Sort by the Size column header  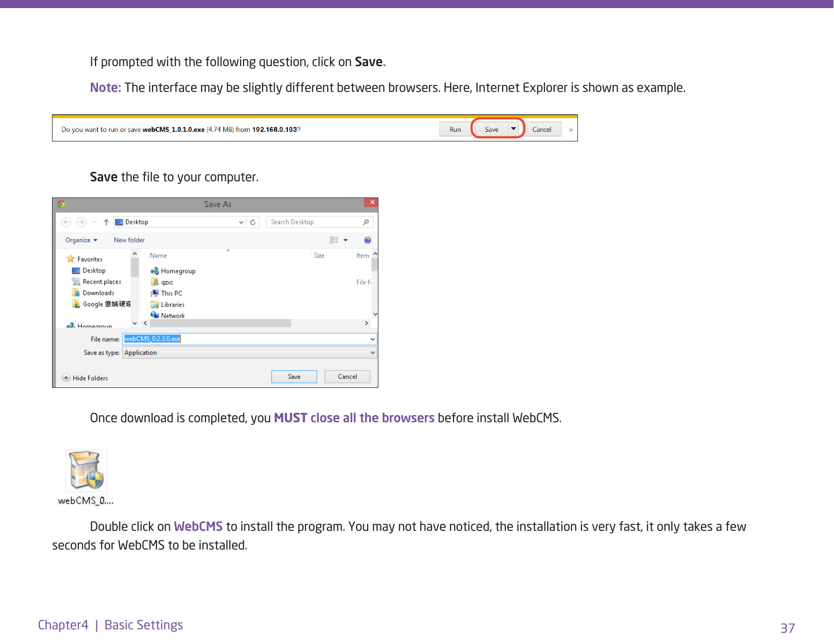pos(319,256)
